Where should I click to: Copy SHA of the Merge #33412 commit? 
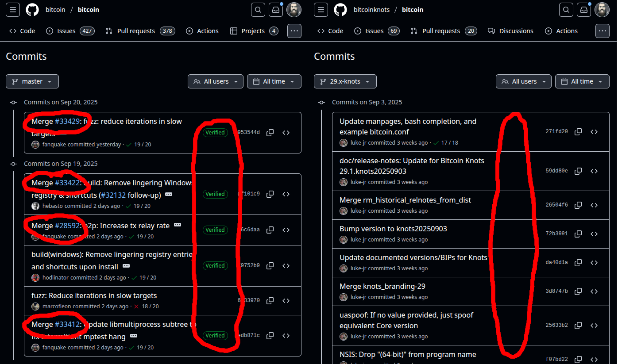pyautogui.click(x=270, y=336)
